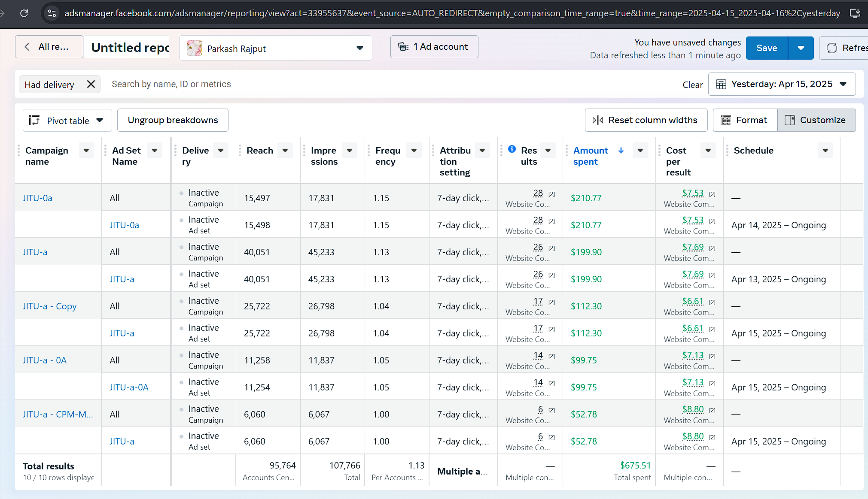Viewport: 868px width, 499px height.
Task: Click the Reset column widths button
Action: point(646,120)
